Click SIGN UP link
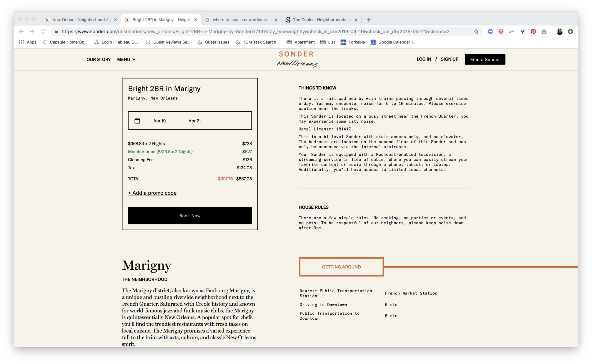Image resolution: width=592 pixels, height=364 pixels. (x=449, y=59)
